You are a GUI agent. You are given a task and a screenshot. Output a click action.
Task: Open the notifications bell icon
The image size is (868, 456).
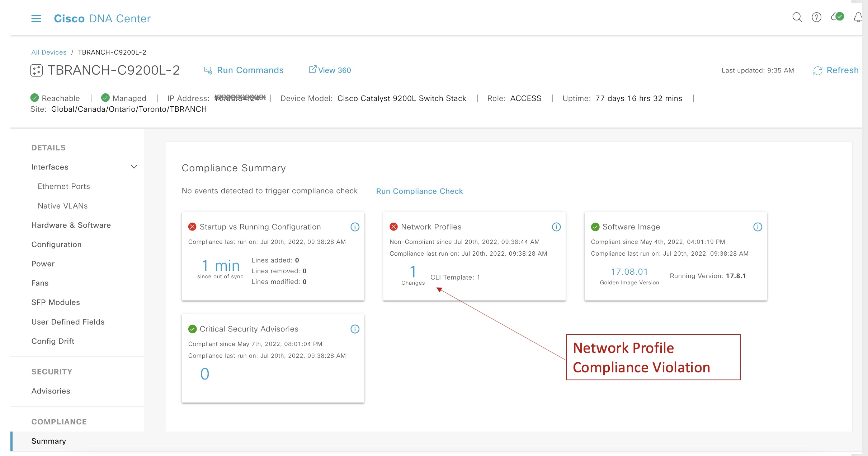click(x=857, y=17)
